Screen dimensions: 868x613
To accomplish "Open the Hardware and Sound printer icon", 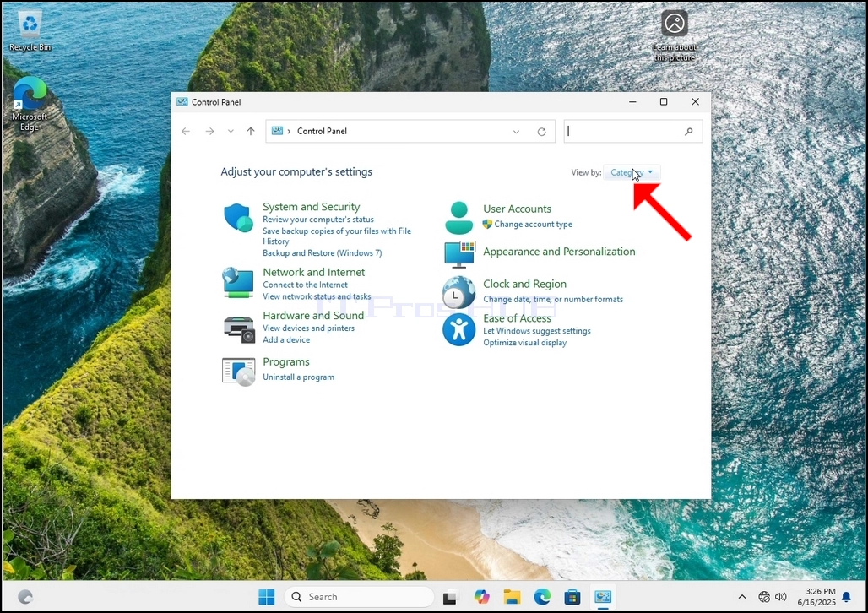I will tap(239, 329).
